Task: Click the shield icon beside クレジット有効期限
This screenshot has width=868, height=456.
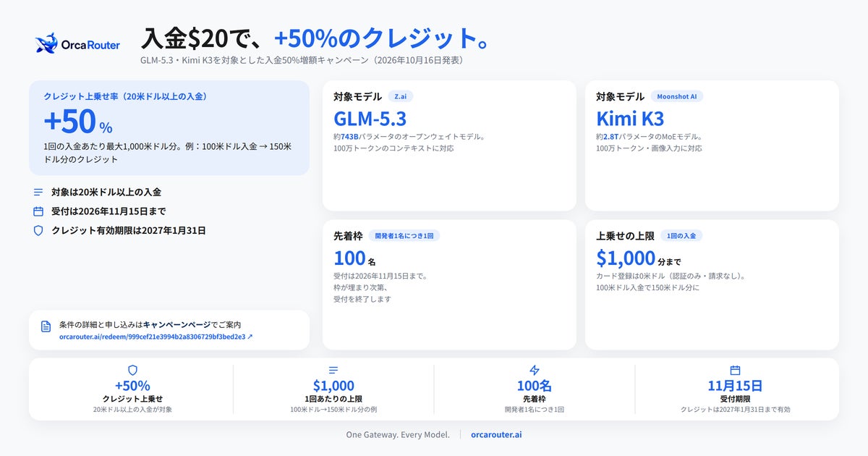Action: (38, 230)
